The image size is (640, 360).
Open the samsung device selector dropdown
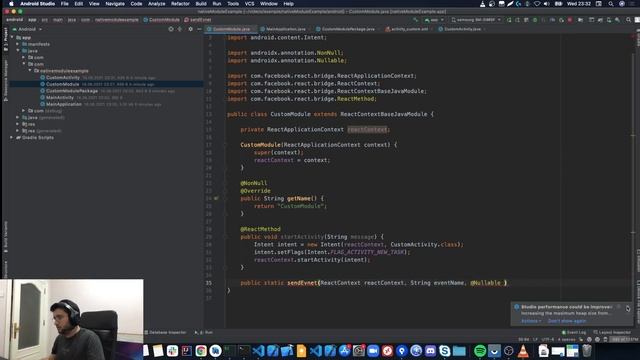(x=476, y=20)
